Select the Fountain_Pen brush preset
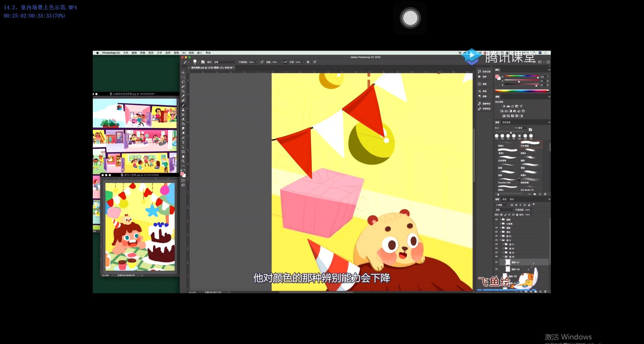The height and width of the screenshot is (344, 644). point(508,181)
